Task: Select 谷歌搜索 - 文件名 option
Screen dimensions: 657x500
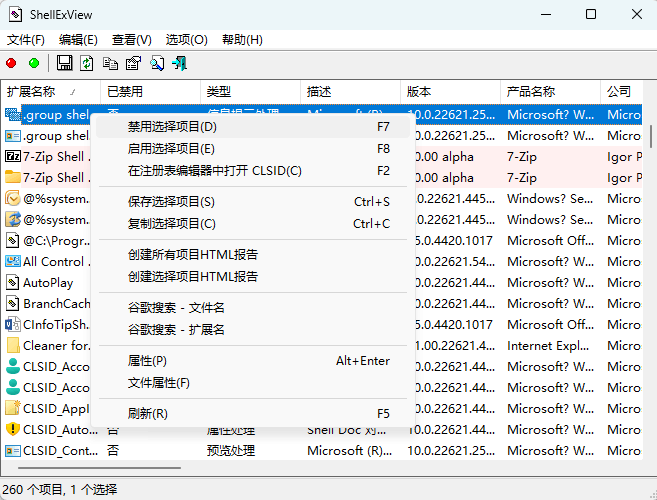Action: pos(176,307)
